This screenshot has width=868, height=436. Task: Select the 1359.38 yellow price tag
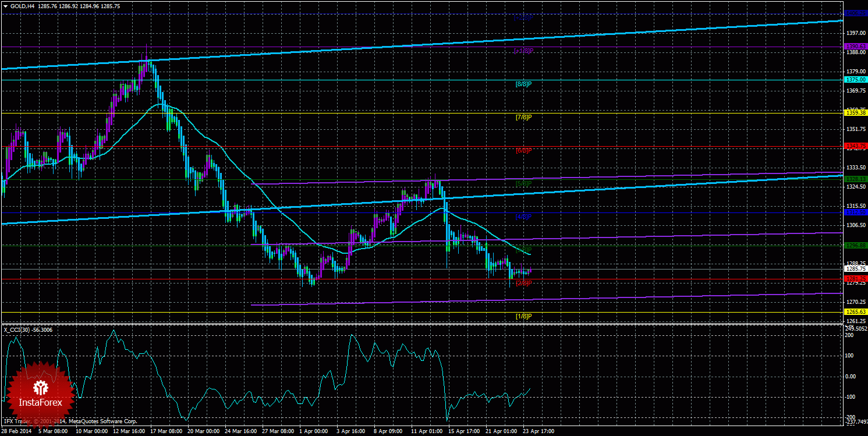[855, 112]
